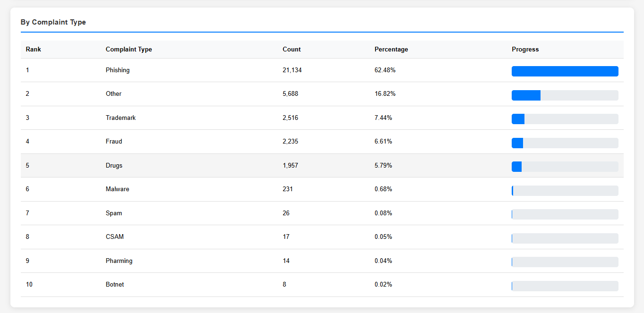
Task: Select the Fraud count 2,235
Action: [x=290, y=142]
